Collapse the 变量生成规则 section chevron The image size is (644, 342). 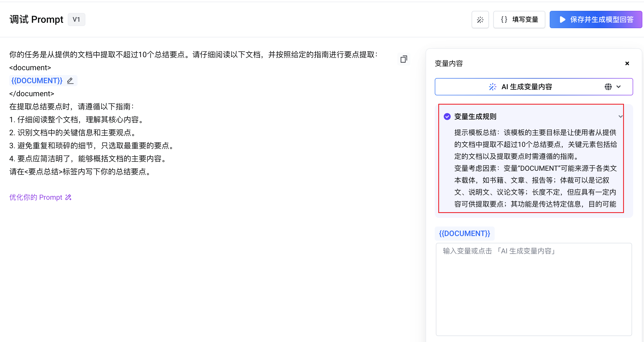pos(620,117)
